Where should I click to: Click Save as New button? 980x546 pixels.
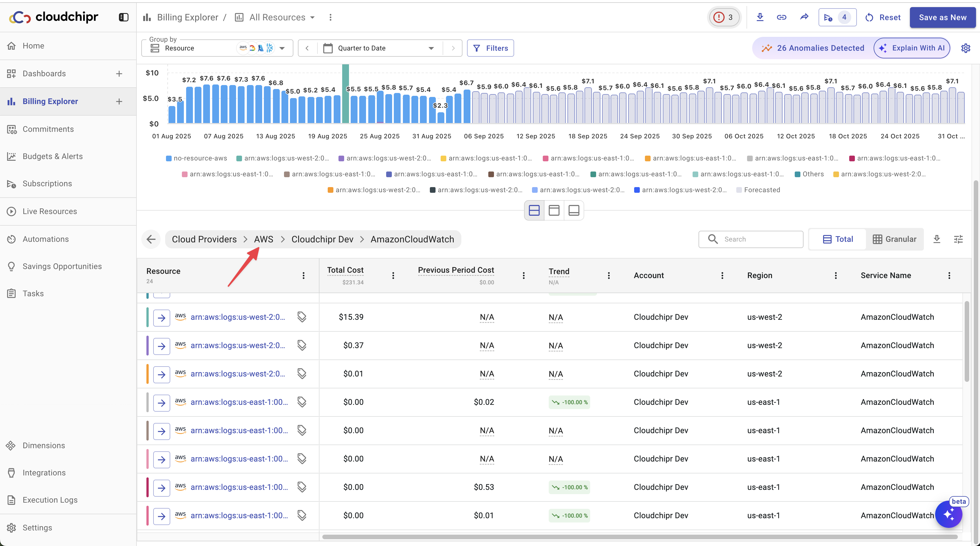[942, 17]
